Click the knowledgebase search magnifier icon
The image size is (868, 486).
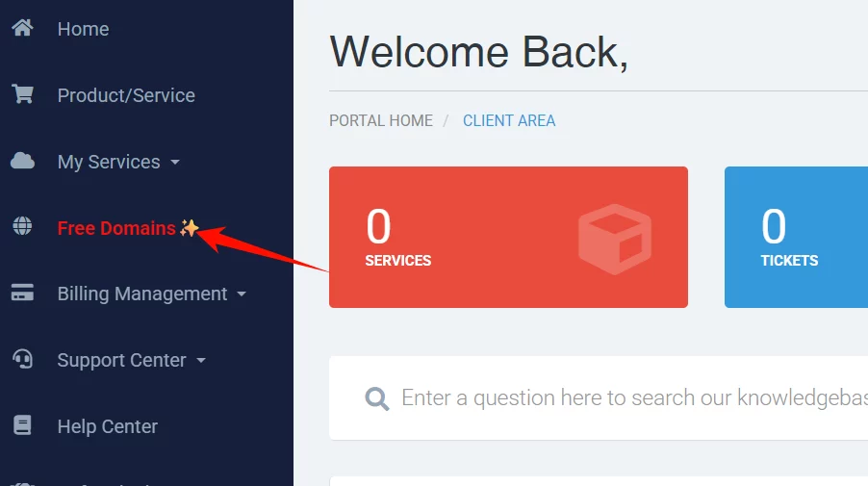pyautogui.click(x=377, y=398)
